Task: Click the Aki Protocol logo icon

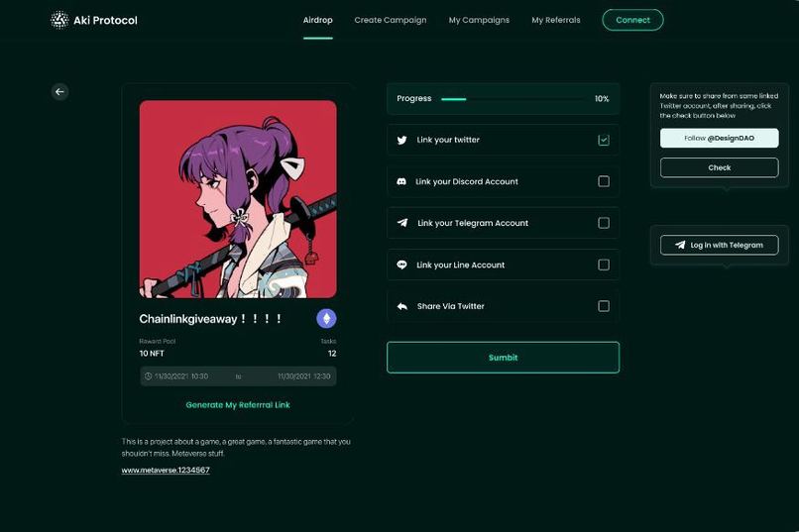Action: click(59, 20)
